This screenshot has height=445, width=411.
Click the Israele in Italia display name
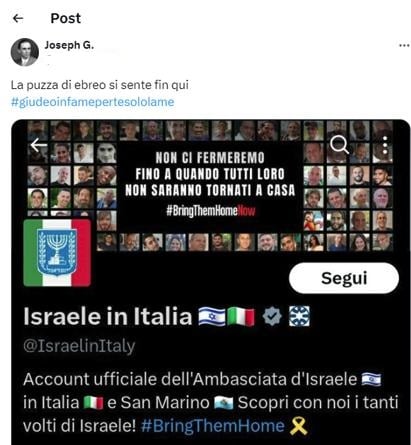coord(108,316)
